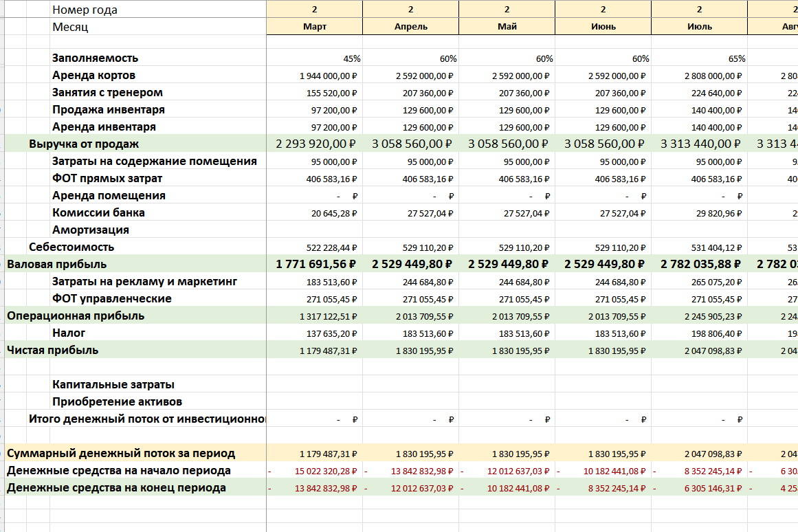Select 10 182 441,08 ₽ in начало периода row

click(x=603, y=471)
